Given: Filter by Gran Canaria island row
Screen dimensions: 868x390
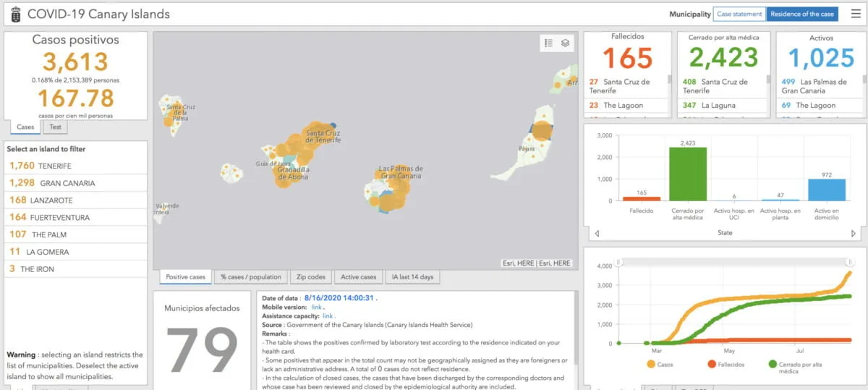Looking at the screenshot, I should tap(76, 183).
